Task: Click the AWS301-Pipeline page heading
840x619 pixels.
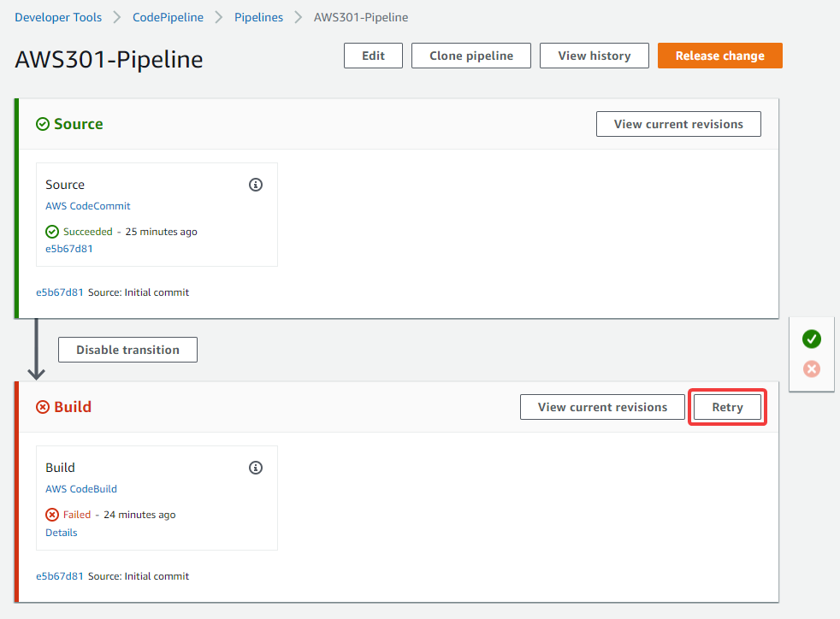Action: click(109, 60)
